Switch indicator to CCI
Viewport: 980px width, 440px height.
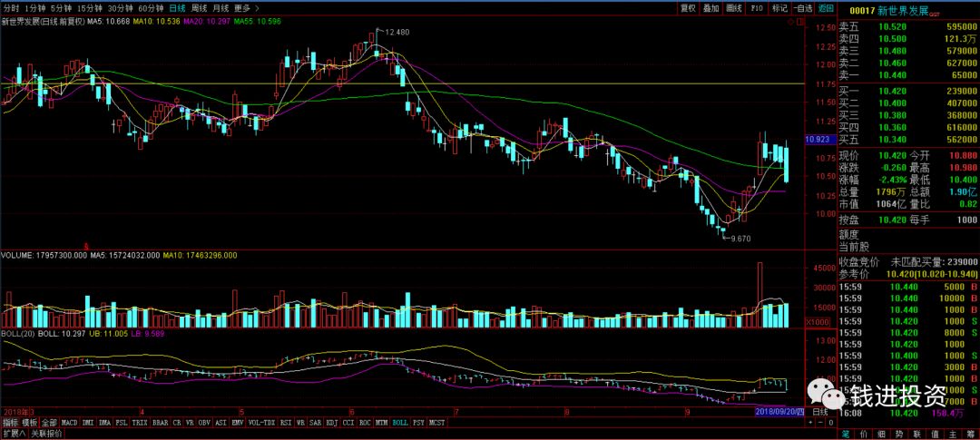click(x=348, y=423)
